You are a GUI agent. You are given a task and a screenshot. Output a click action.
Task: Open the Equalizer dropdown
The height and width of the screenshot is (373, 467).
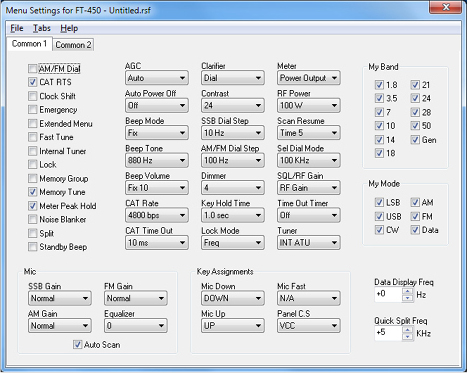click(x=136, y=326)
